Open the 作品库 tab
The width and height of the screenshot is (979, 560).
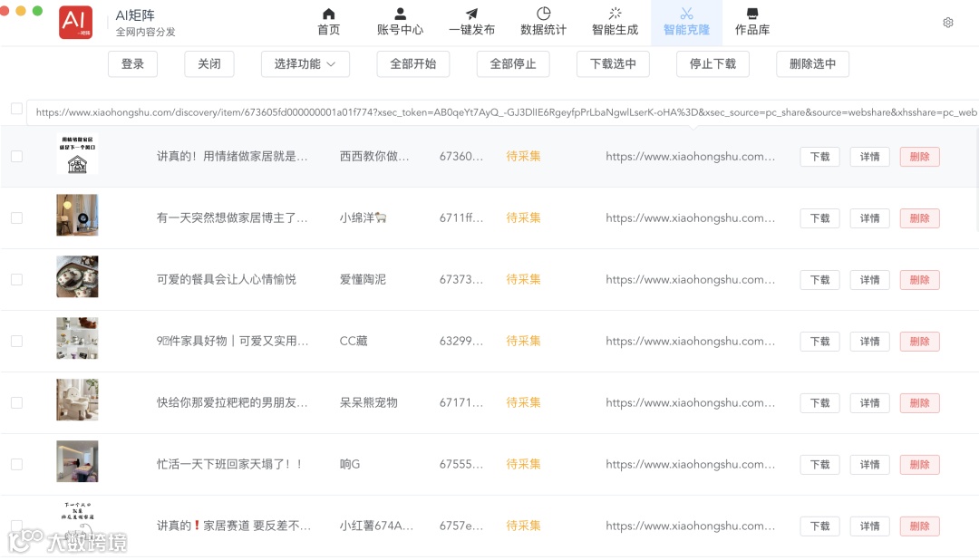pos(751,22)
